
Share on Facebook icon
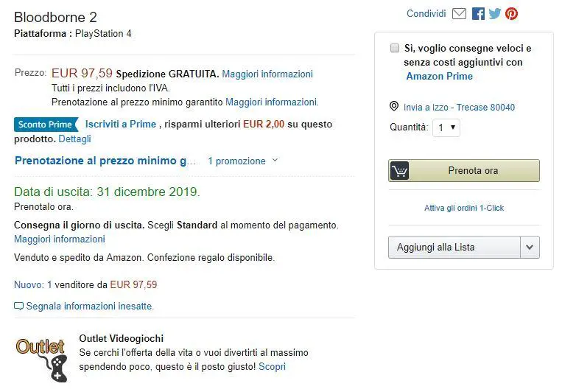click(478, 14)
